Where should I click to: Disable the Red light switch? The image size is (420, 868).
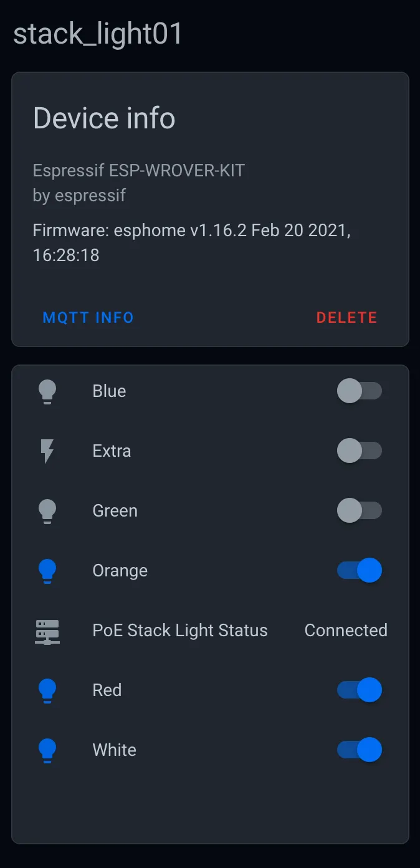point(360,690)
